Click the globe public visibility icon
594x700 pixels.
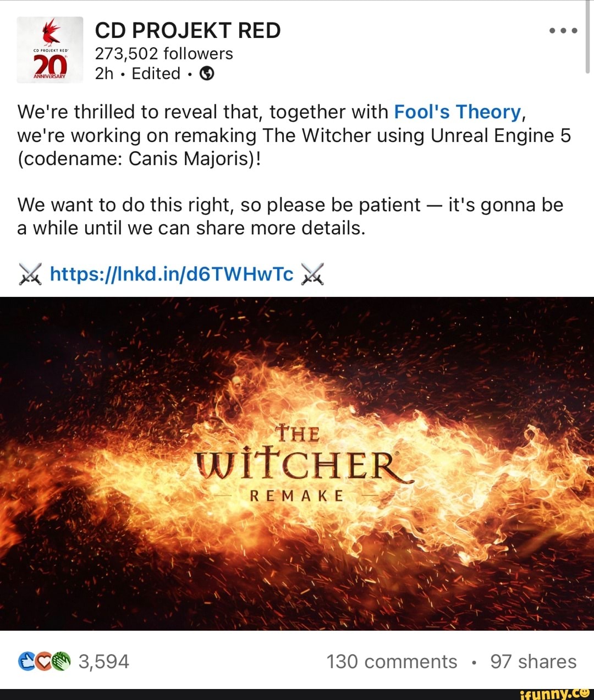pyautogui.click(x=207, y=73)
